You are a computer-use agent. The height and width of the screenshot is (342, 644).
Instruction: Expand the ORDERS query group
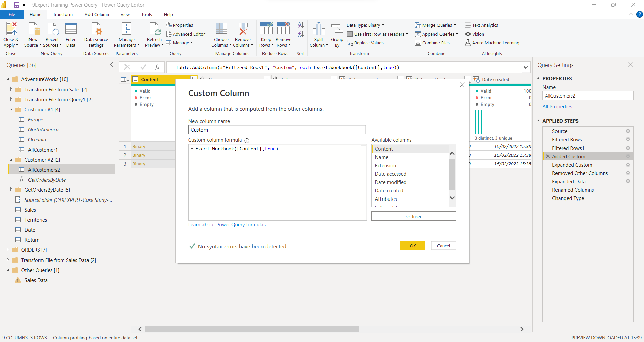click(8, 250)
